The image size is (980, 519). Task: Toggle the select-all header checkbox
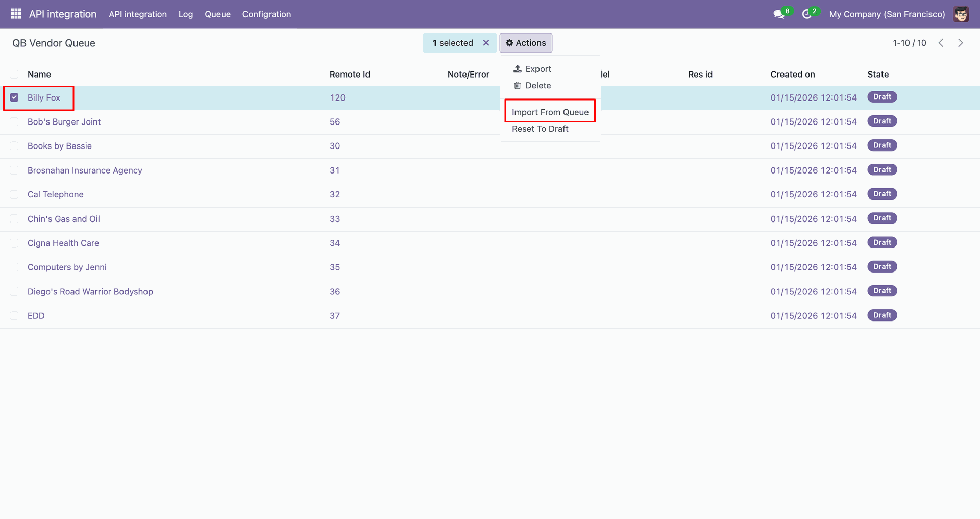tap(14, 74)
